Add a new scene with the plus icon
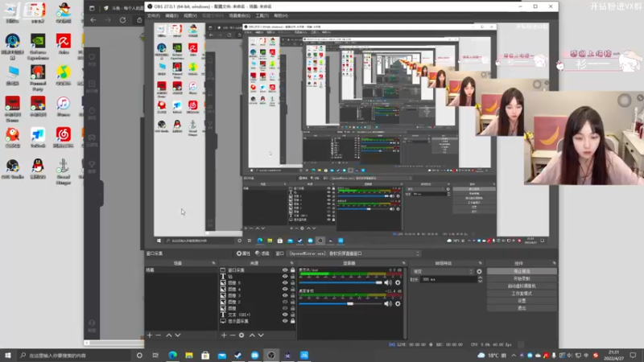 click(150, 335)
